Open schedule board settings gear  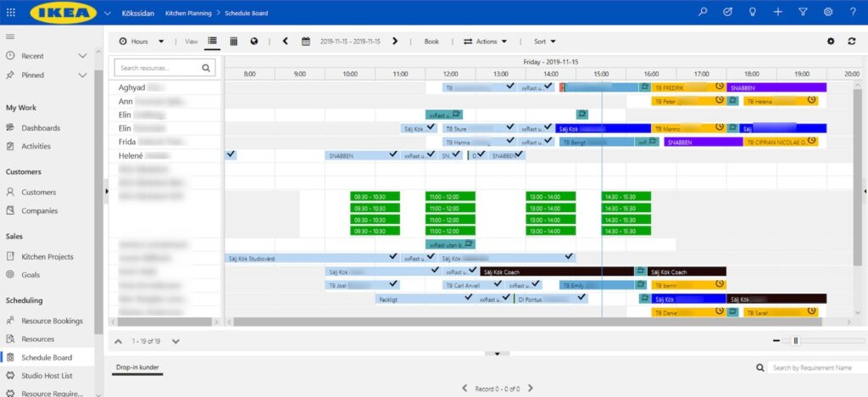(x=831, y=41)
